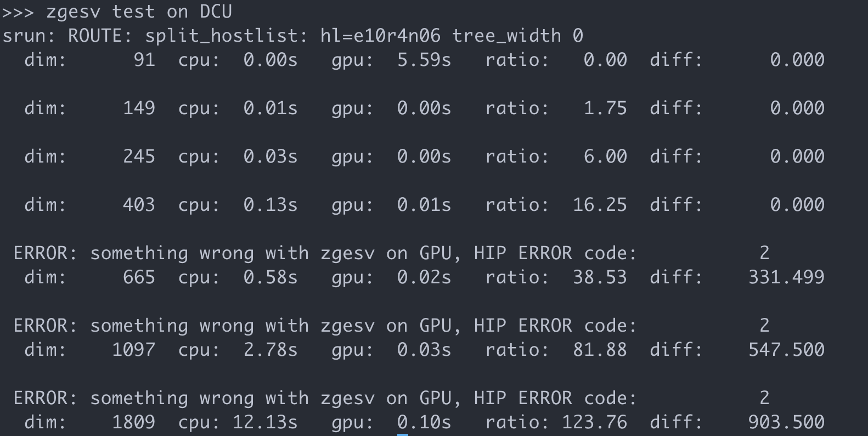
Task: Click the dim value 91
Action: [144, 60]
